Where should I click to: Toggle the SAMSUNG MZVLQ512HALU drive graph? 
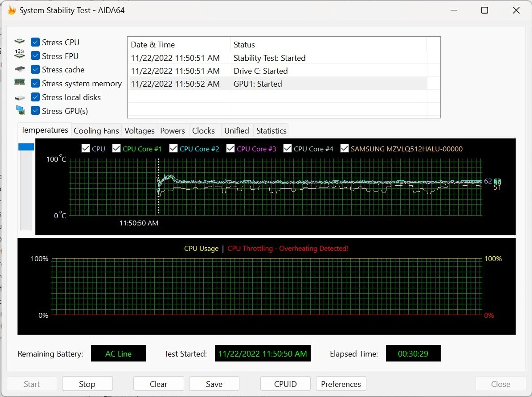[344, 148]
